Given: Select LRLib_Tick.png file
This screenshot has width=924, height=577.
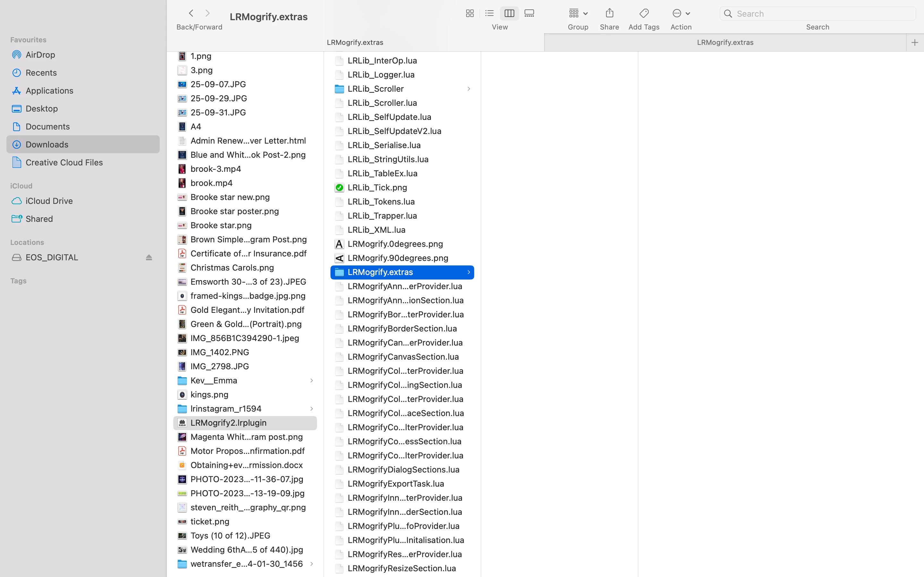Looking at the screenshot, I should pos(377,188).
